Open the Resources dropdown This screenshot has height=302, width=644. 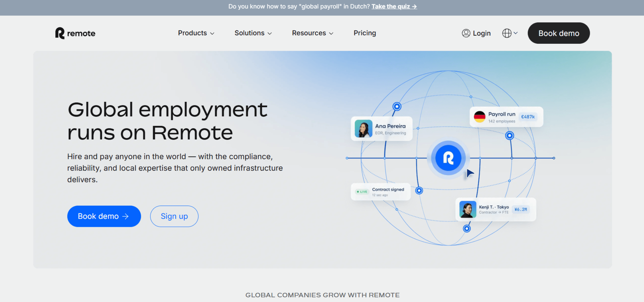tap(312, 33)
